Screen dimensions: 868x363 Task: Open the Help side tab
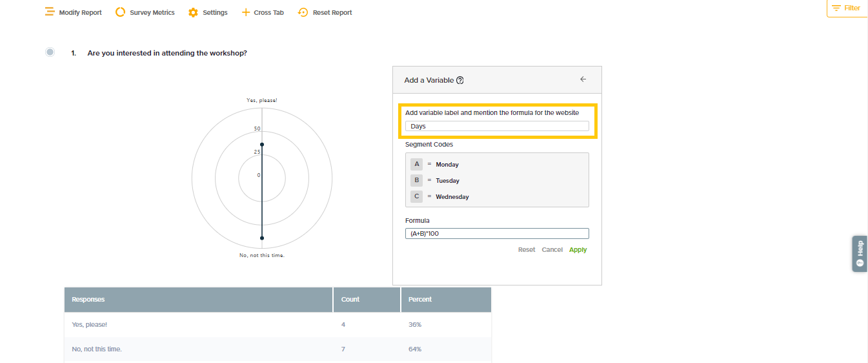pyautogui.click(x=860, y=253)
